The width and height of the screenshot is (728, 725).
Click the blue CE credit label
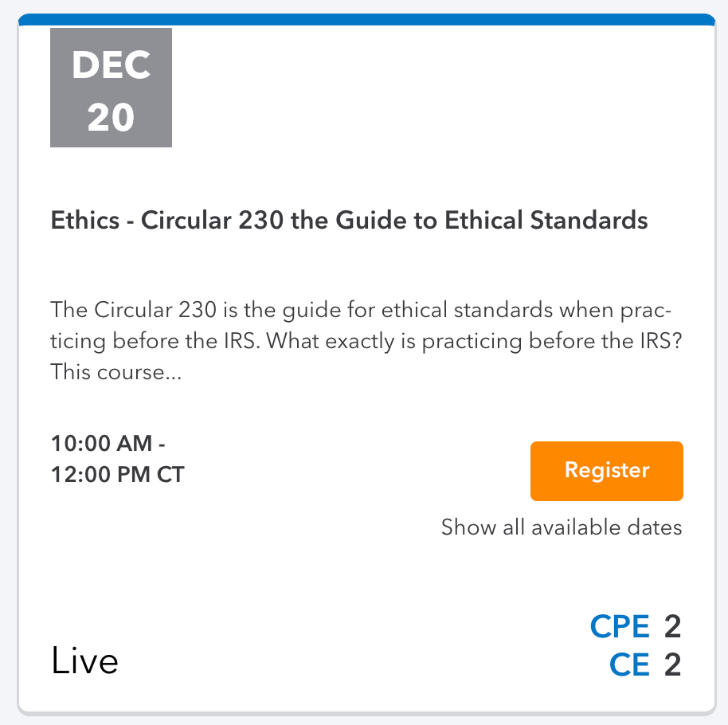coord(629,664)
